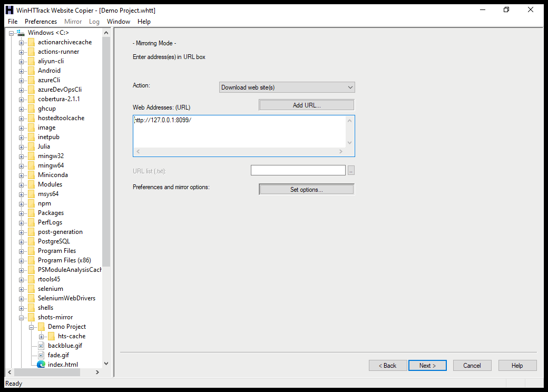The image size is (548, 392).
Task: Click the shots-mirror folder icon
Action: [32, 317]
